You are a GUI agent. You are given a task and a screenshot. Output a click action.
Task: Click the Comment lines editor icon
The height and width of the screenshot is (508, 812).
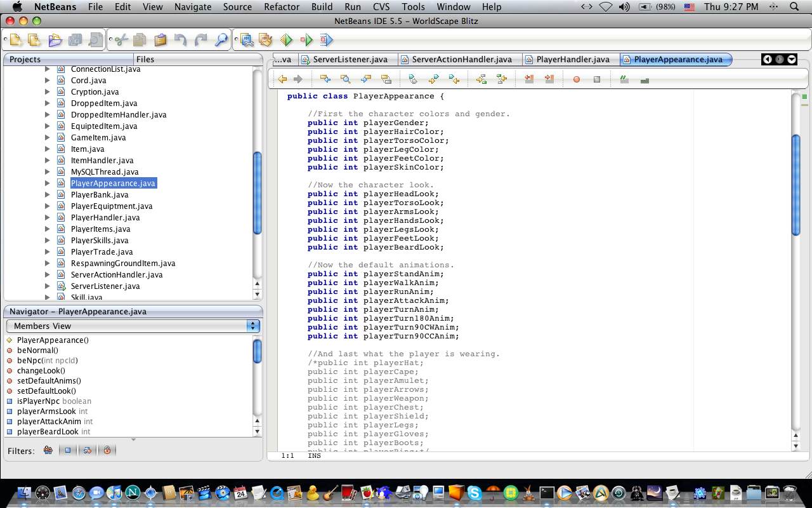(x=625, y=79)
